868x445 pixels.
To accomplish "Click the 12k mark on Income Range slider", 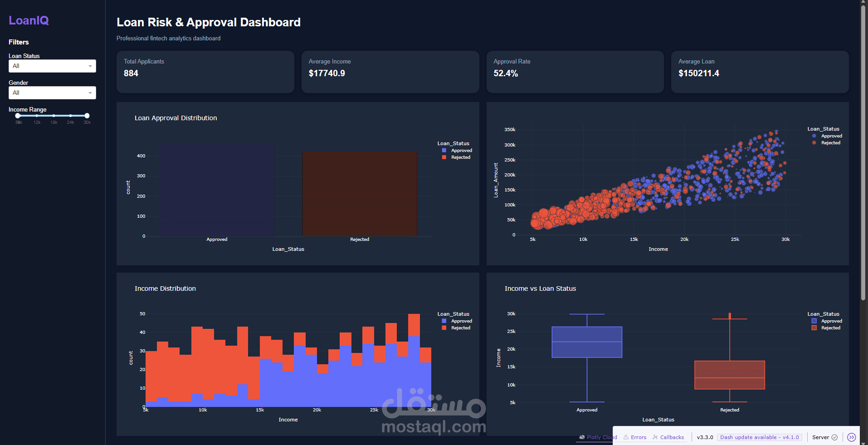I will [37, 122].
